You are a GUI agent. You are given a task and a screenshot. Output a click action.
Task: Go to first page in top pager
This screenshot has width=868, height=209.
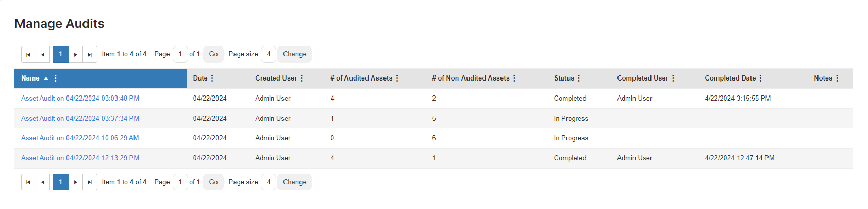[28, 54]
